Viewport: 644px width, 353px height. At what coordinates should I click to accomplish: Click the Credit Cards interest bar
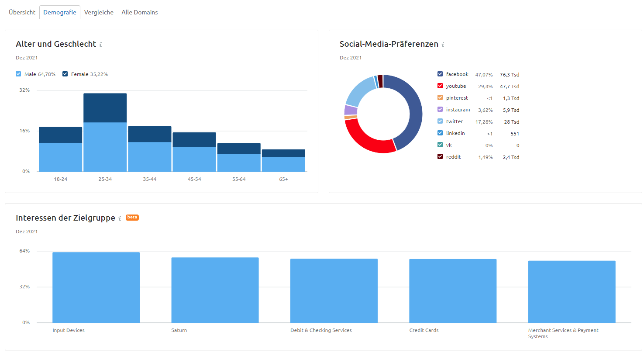pos(453,291)
